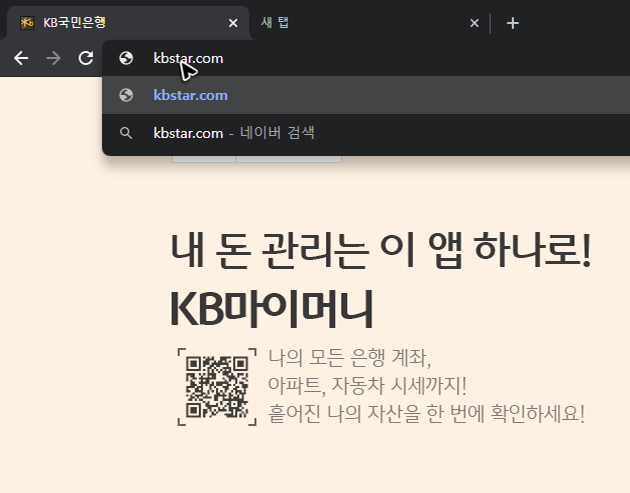
Task: Reload the current page
Action: click(86, 58)
